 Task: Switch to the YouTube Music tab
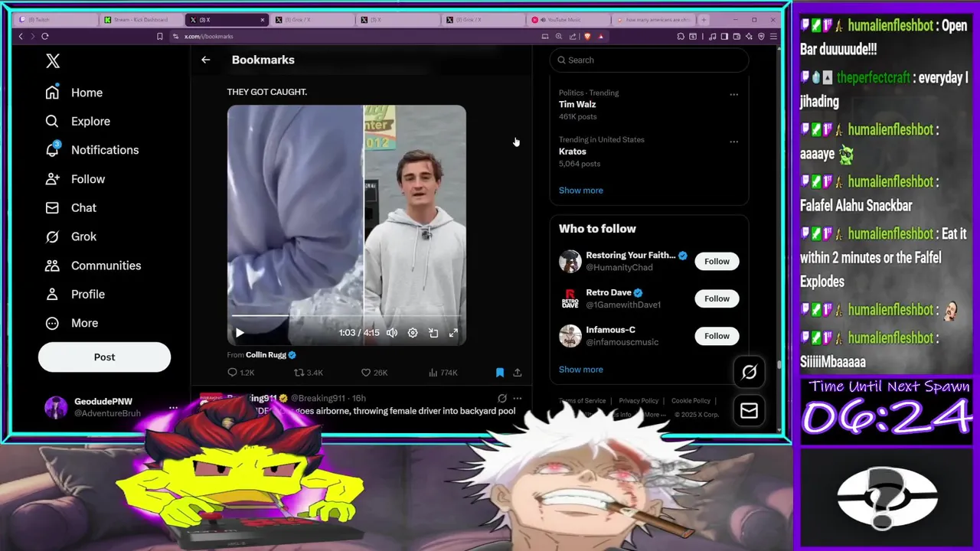tap(568, 20)
